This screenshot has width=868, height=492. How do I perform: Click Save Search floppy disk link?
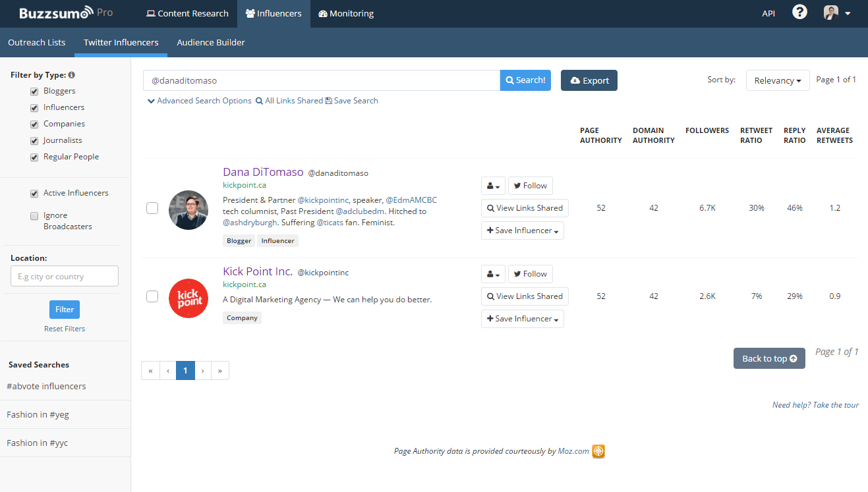click(352, 101)
